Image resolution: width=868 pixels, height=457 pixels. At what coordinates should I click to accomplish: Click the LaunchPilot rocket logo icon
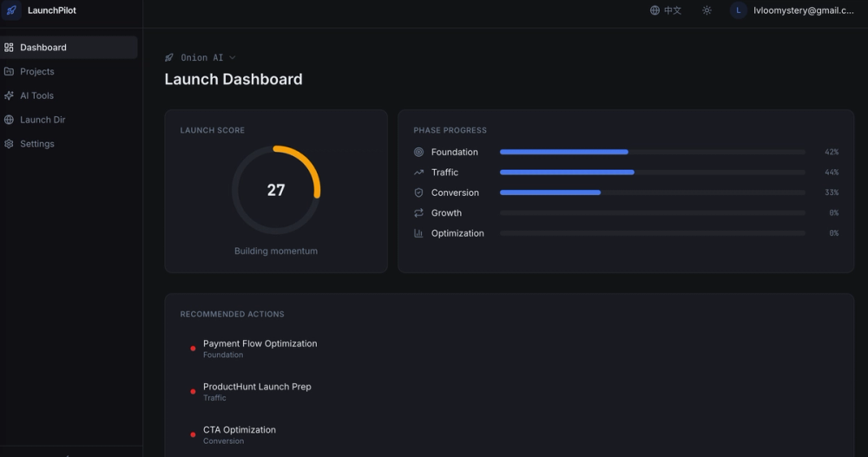coord(11,10)
